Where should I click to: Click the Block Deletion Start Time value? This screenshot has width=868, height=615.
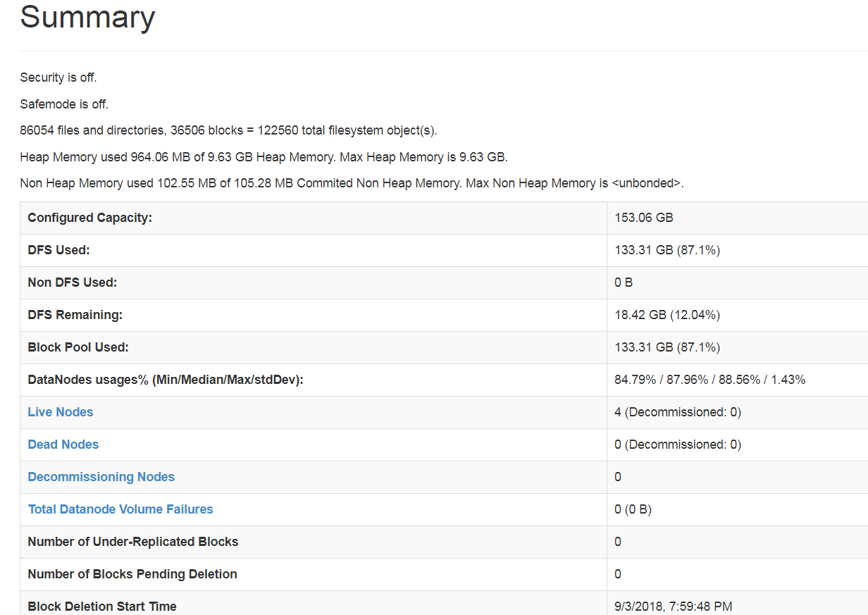pos(672,606)
